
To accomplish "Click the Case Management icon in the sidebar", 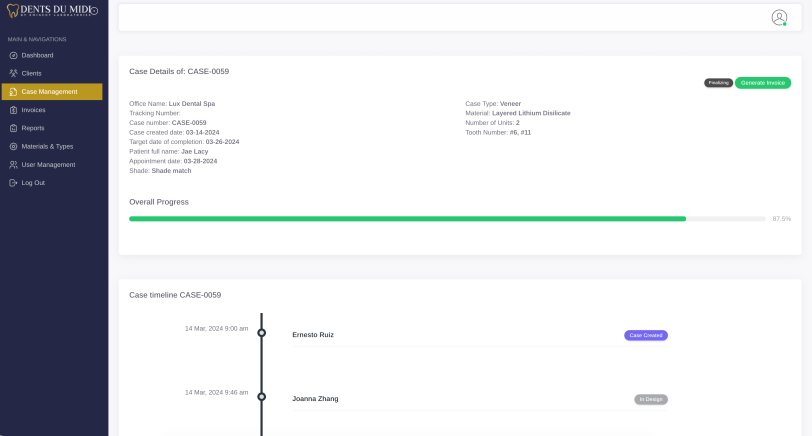I will pyautogui.click(x=13, y=92).
